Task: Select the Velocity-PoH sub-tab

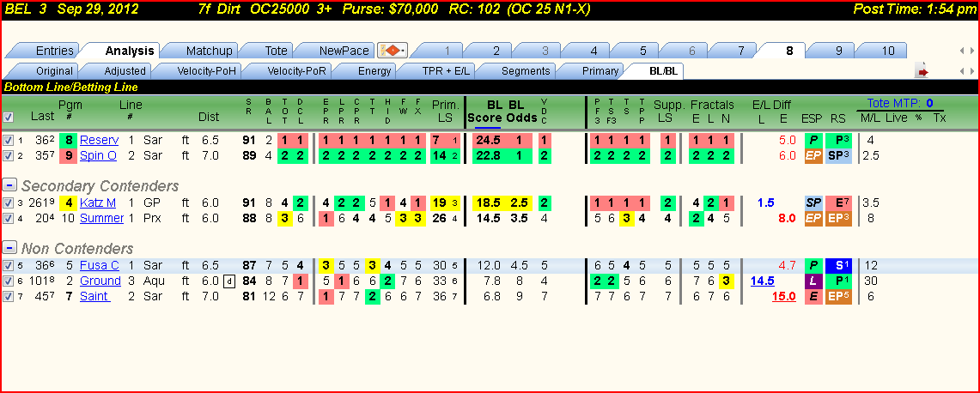Action: 206,71
